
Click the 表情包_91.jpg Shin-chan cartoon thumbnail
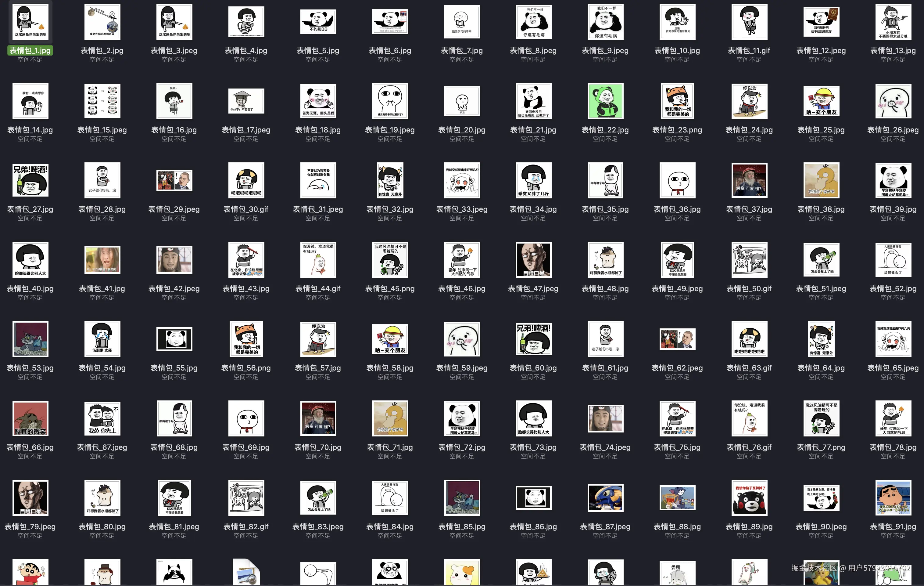(x=893, y=498)
